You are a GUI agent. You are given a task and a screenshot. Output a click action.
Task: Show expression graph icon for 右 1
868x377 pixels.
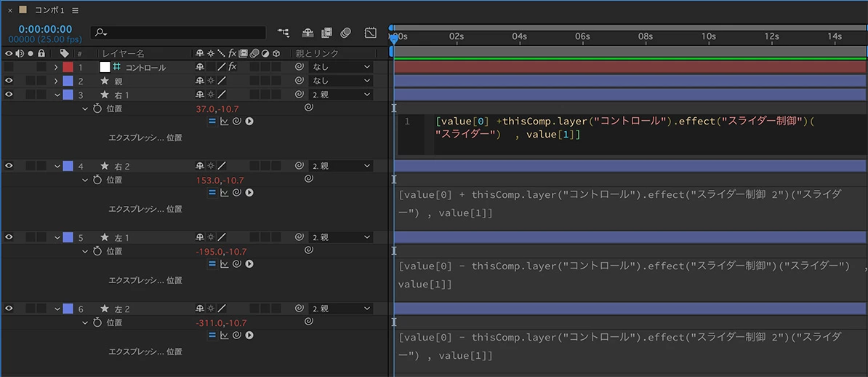[224, 121]
